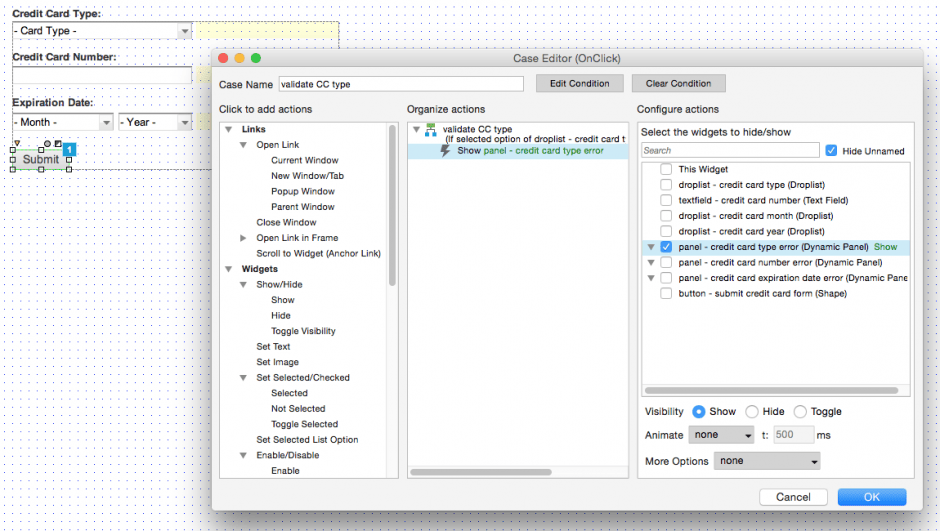Click the Case Name text field

400,85
